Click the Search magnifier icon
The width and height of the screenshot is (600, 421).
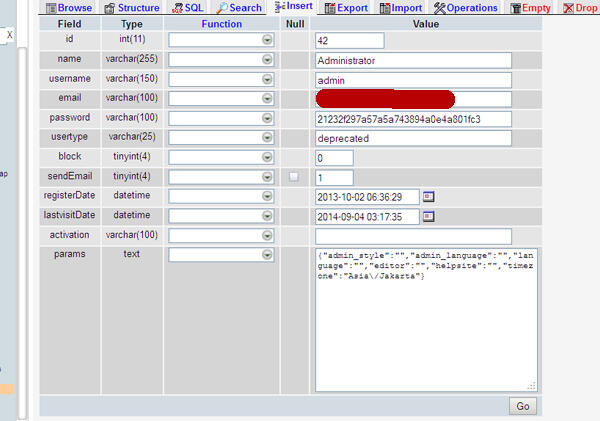[x=222, y=8]
